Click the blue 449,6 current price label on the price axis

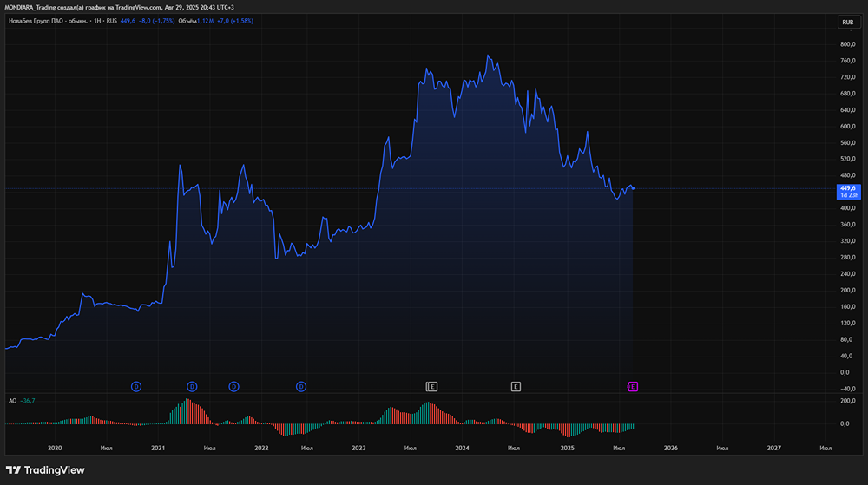tap(848, 192)
